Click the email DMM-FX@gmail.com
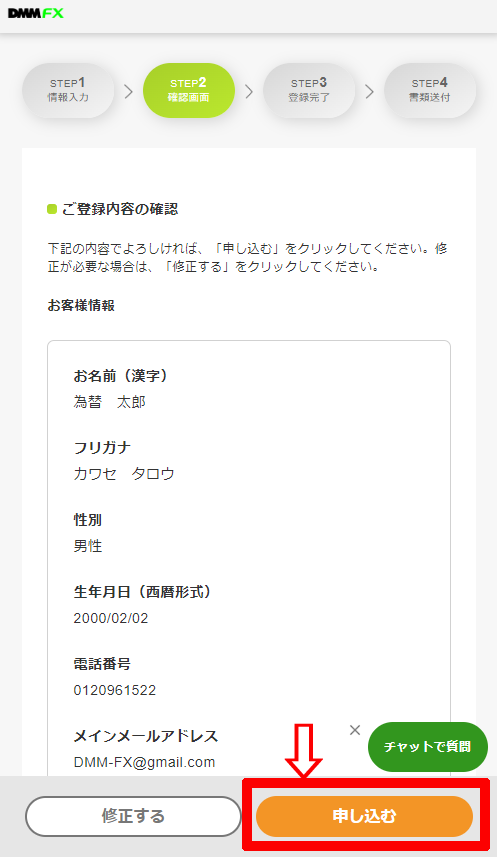Viewport: 497px width, 857px height. [x=144, y=762]
